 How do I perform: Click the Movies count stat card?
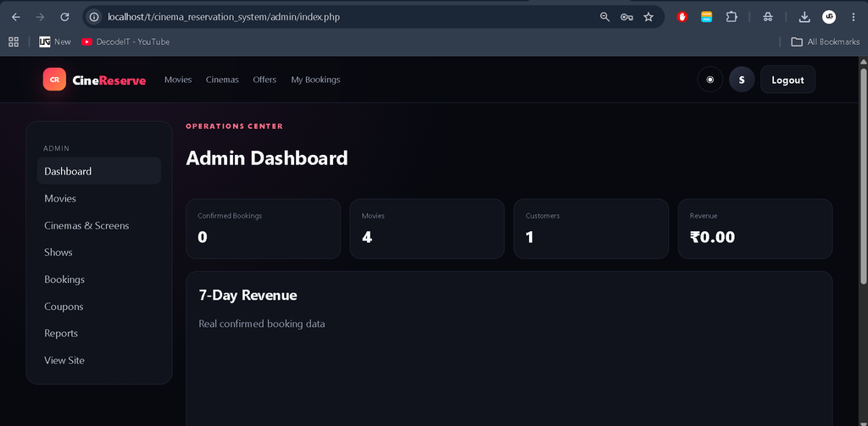coord(427,229)
